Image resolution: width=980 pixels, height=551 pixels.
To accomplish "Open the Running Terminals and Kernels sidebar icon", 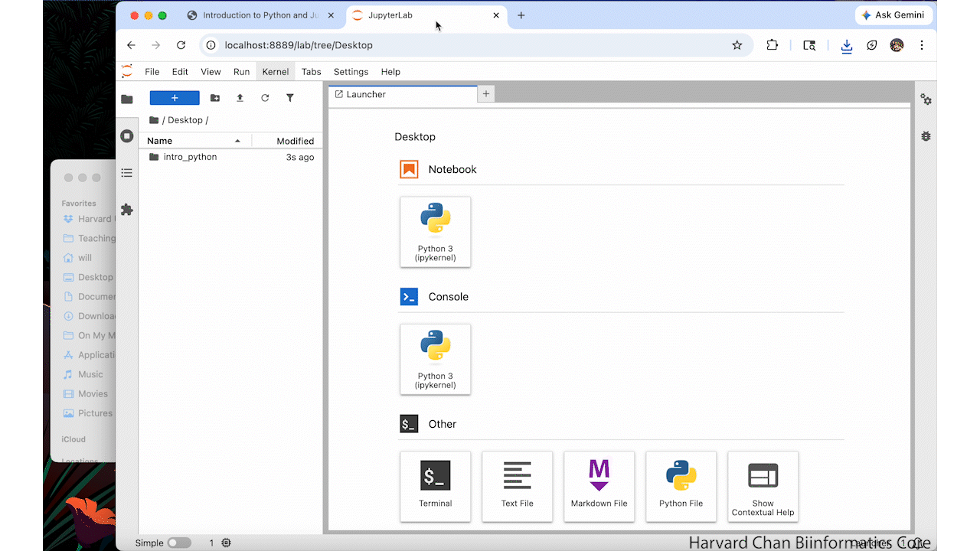I will (x=127, y=136).
